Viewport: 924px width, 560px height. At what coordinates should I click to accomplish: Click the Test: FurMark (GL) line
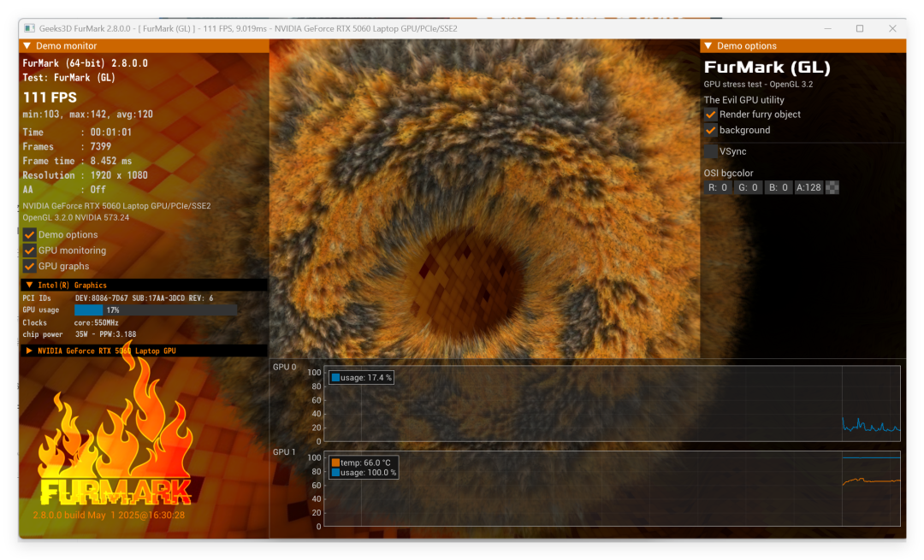pyautogui.click(x=69, y=78)
